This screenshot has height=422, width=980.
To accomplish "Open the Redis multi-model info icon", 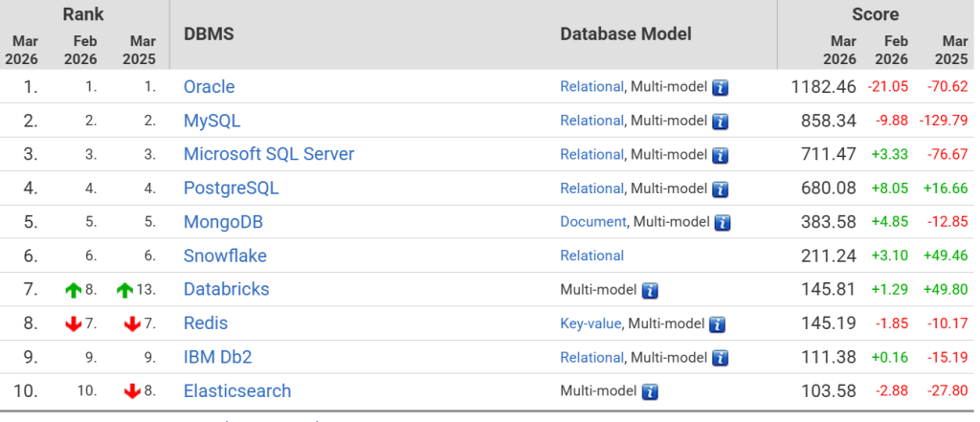I will 717,324.
